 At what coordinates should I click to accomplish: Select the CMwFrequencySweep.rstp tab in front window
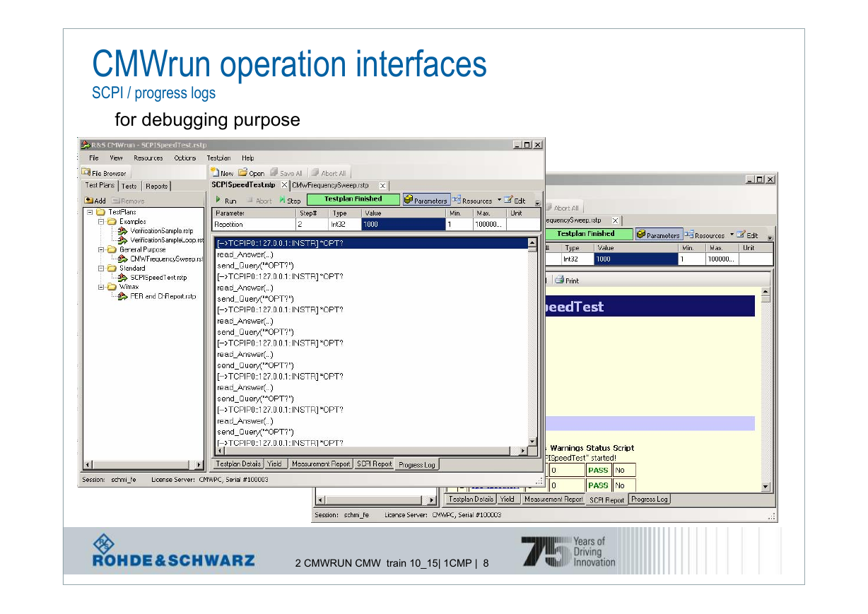[330, 185]
